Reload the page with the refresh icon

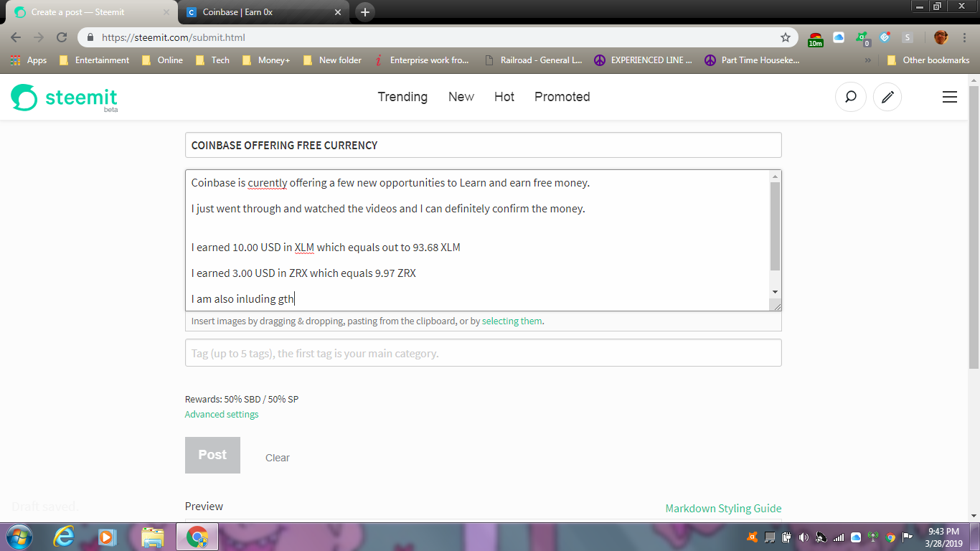click(62, 37)
